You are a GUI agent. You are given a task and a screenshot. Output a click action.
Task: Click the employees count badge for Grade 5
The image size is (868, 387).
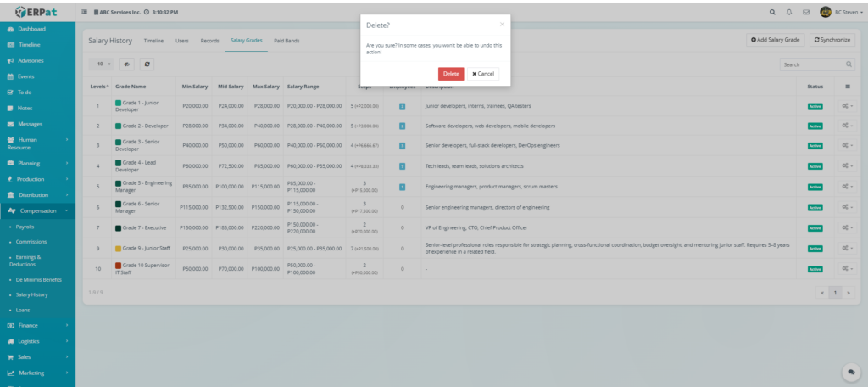pos(402,187)
